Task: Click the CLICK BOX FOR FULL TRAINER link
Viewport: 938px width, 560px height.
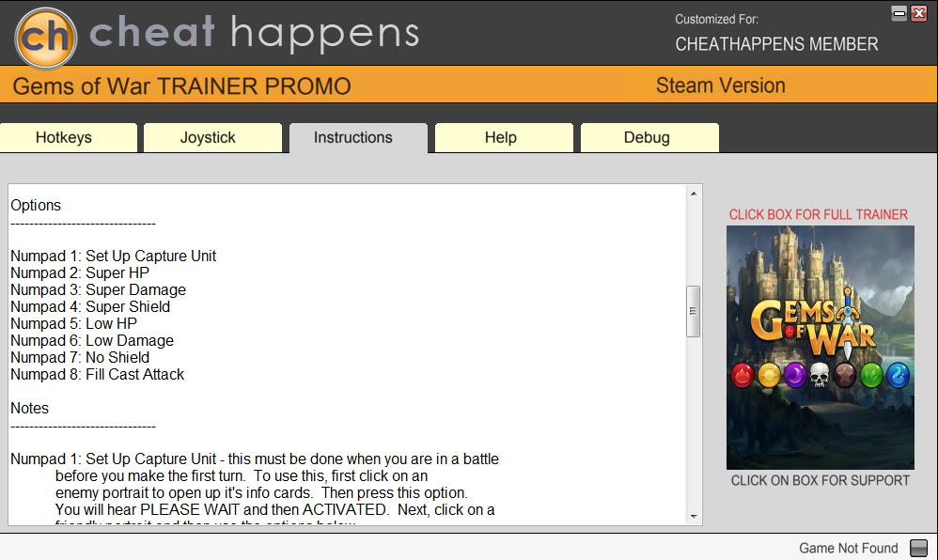Action: click(x=818, y=214)
